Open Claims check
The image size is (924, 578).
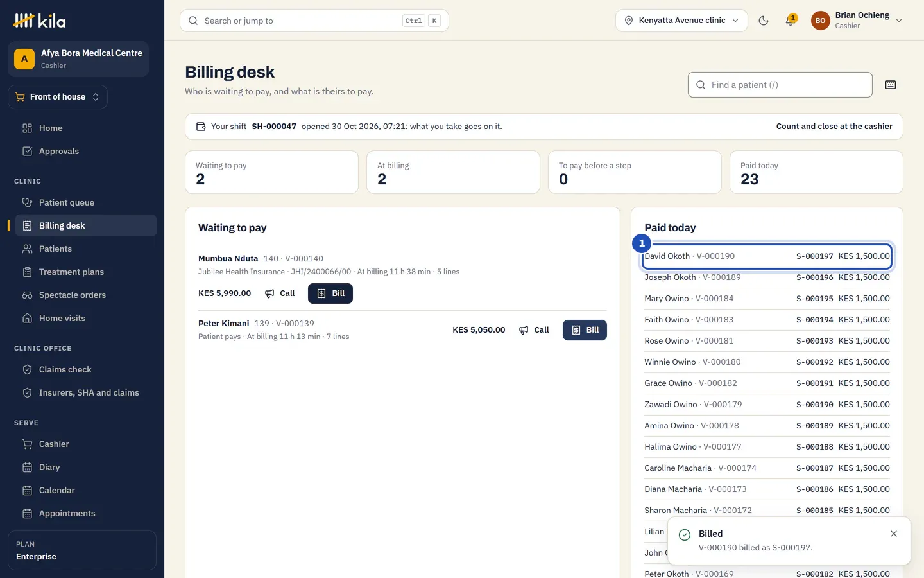coord(85,369)
